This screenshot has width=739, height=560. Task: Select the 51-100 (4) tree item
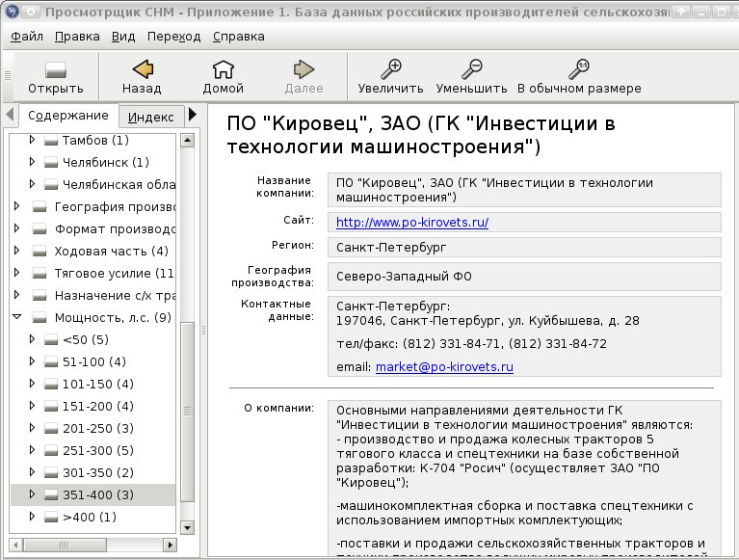[94, 362]
